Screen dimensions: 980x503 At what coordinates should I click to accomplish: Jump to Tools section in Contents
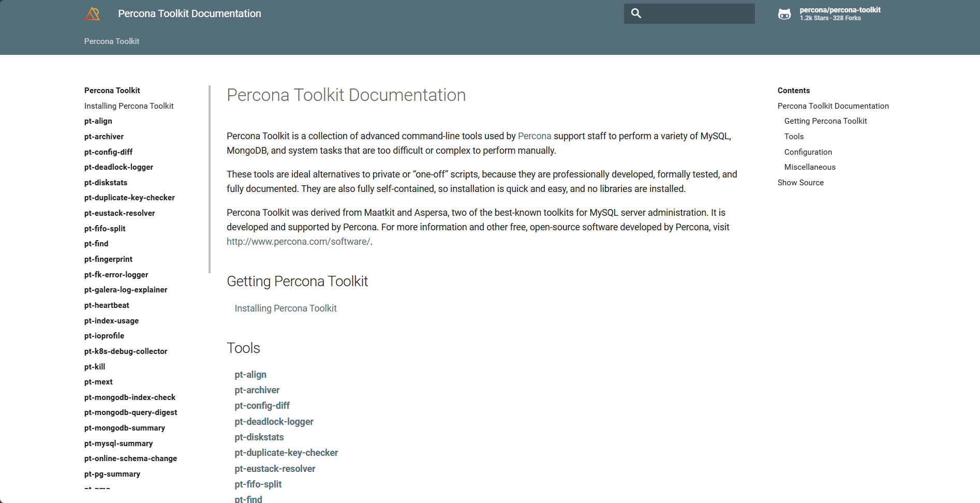click(794, 137)
